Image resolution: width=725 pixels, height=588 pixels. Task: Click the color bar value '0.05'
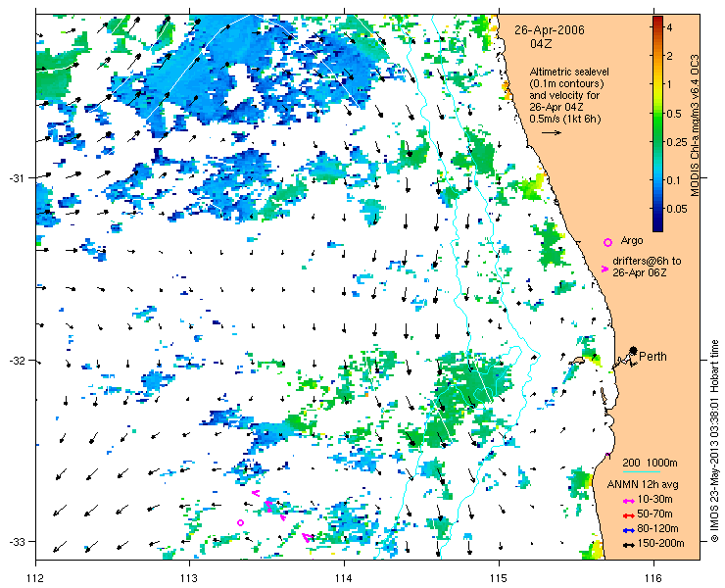click(676, 209)
